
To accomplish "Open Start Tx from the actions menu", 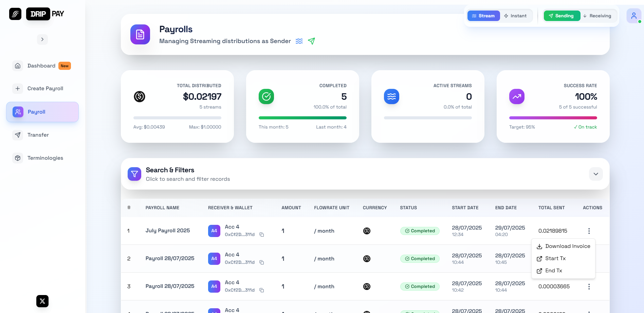I will 563,258.
